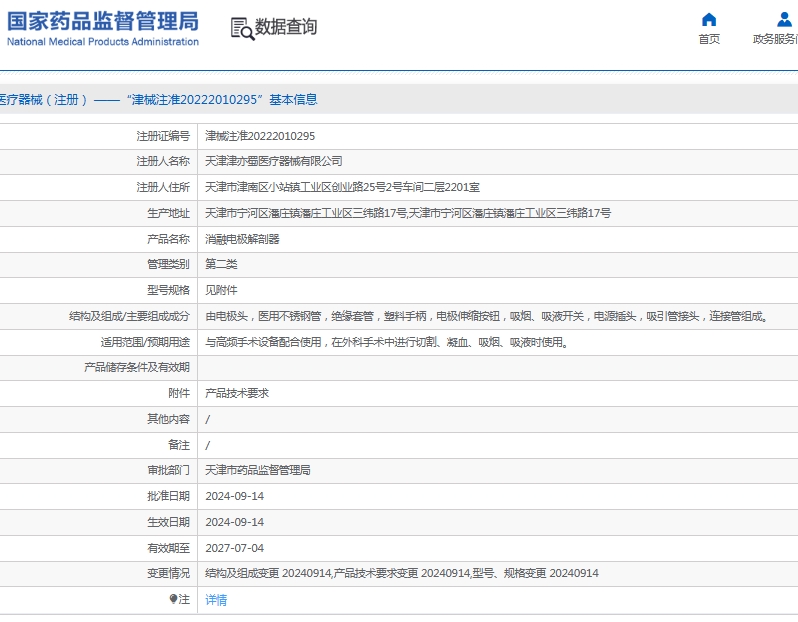The width and height of the screenshot is (798, 622).
Task: Select 生效日期 value 2024-09-14
Action: tap(234, 522)
